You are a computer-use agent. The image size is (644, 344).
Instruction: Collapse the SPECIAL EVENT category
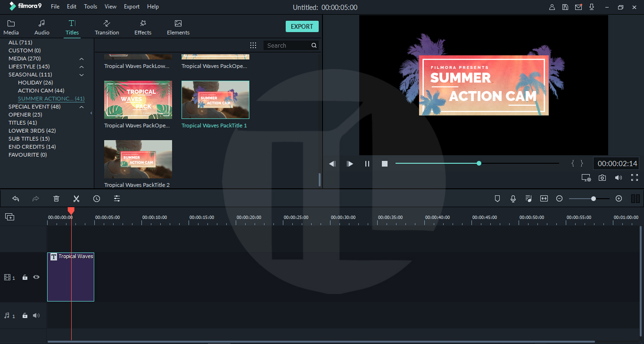pos(81,107)
